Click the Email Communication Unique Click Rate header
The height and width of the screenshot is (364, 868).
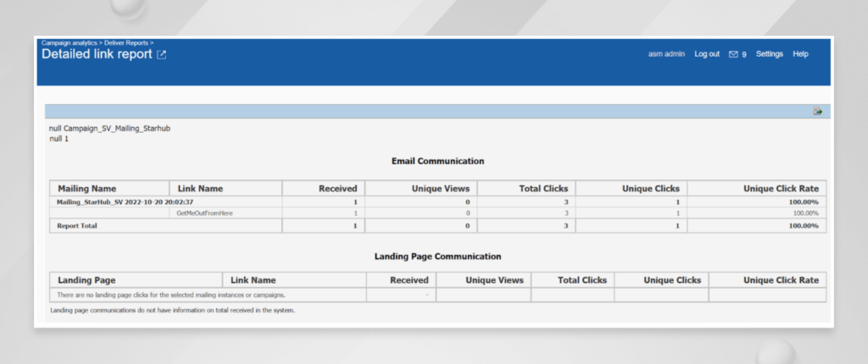pyautogui.click(x=784, y=189)
